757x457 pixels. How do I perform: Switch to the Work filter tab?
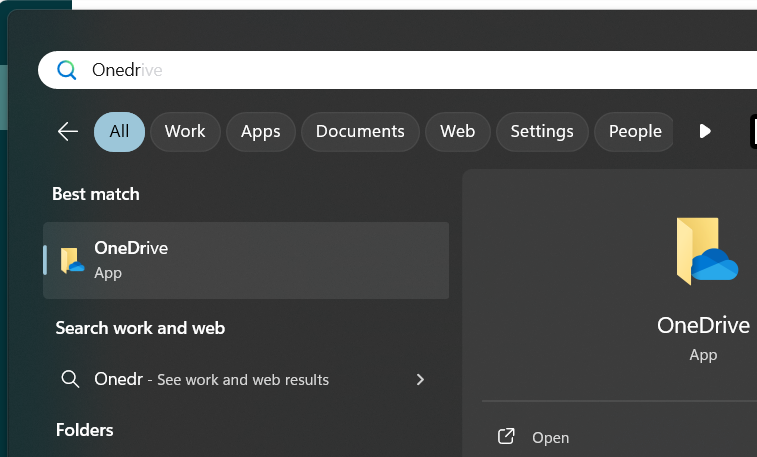pos(185,132)
